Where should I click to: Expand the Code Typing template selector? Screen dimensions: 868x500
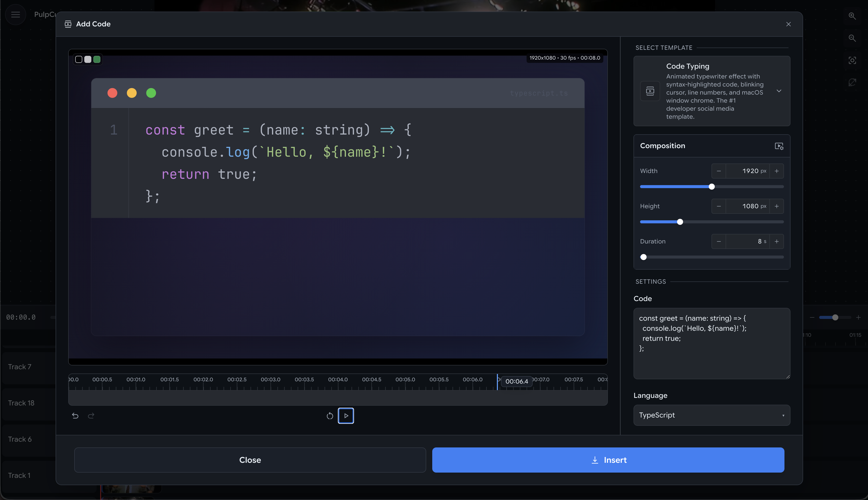779,91
